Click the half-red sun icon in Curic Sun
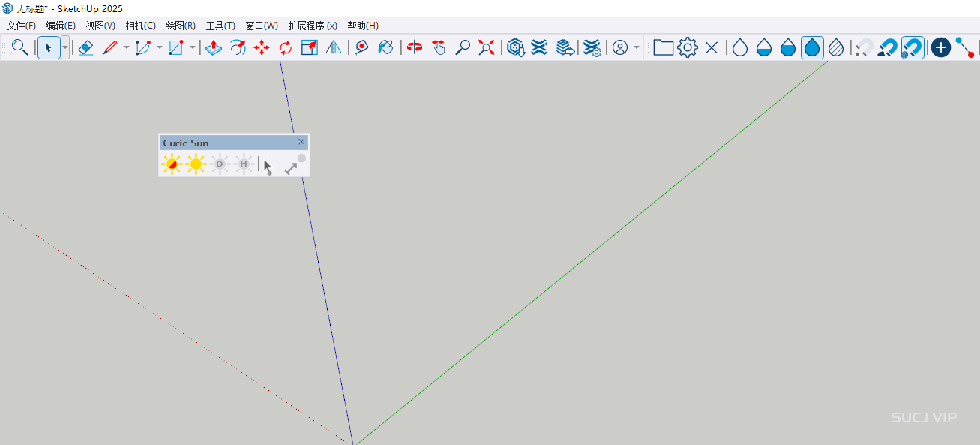Screen dimensions: 980x445 click(172, 164)
